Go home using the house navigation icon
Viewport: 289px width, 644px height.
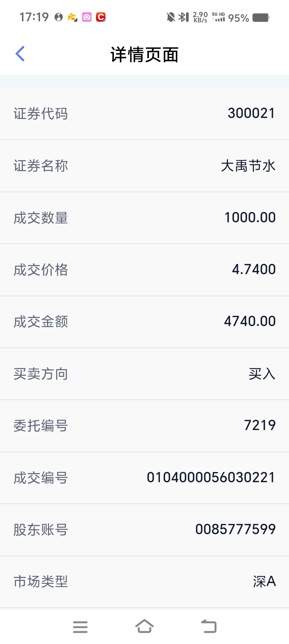[x=144, y=626]
